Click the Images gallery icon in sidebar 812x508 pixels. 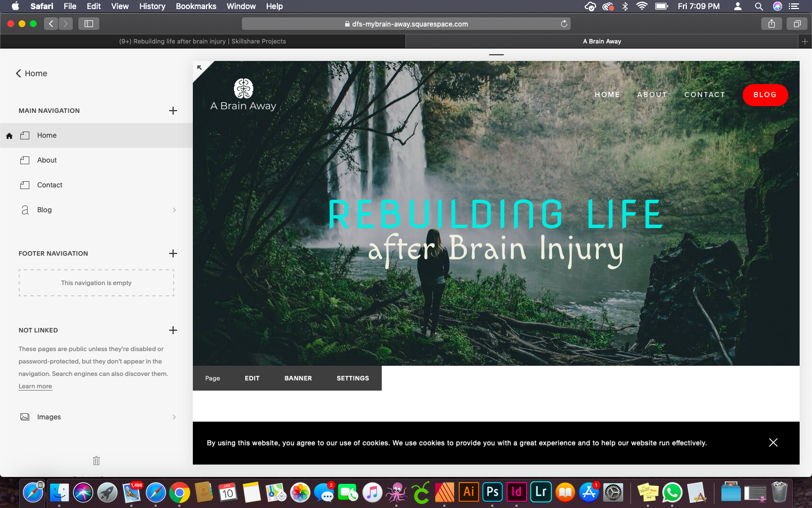[x=25, y=417]
